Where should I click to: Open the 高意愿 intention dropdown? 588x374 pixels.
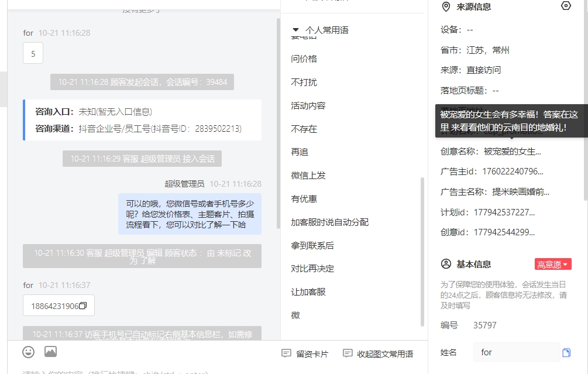point(553,265)
